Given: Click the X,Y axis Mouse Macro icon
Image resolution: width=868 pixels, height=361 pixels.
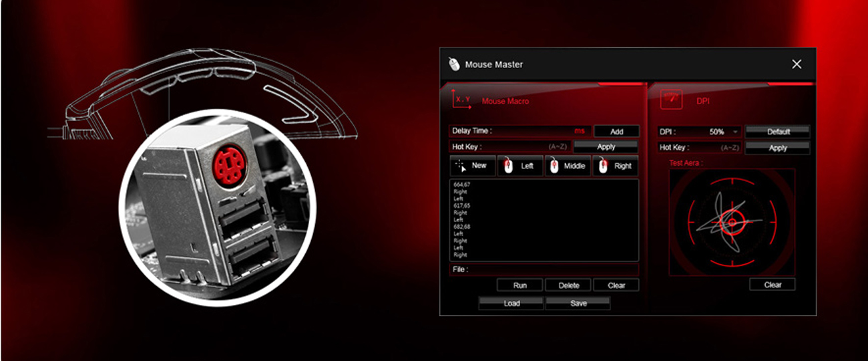Looking at the screenshot, I should (x=461, y=99).
